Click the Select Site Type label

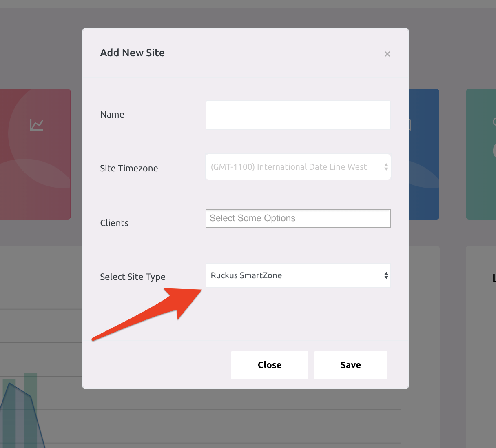(133, 277)
